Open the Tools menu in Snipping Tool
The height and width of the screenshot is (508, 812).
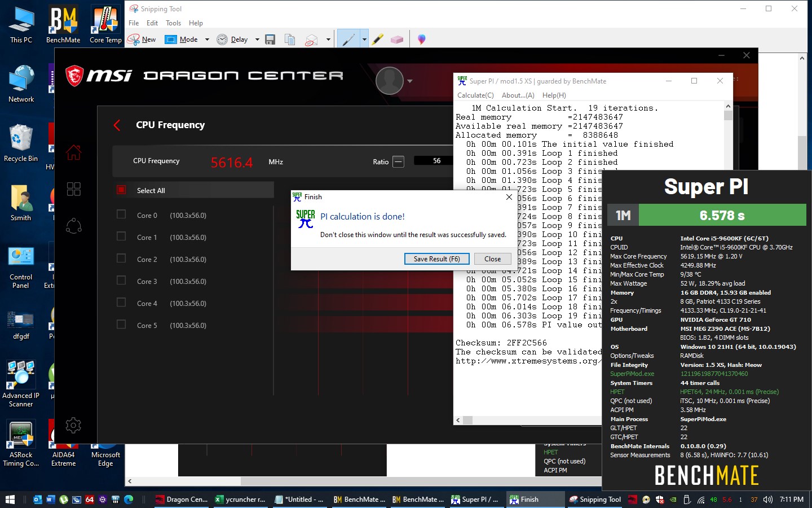pyautogui.click(x=173, y=23)
